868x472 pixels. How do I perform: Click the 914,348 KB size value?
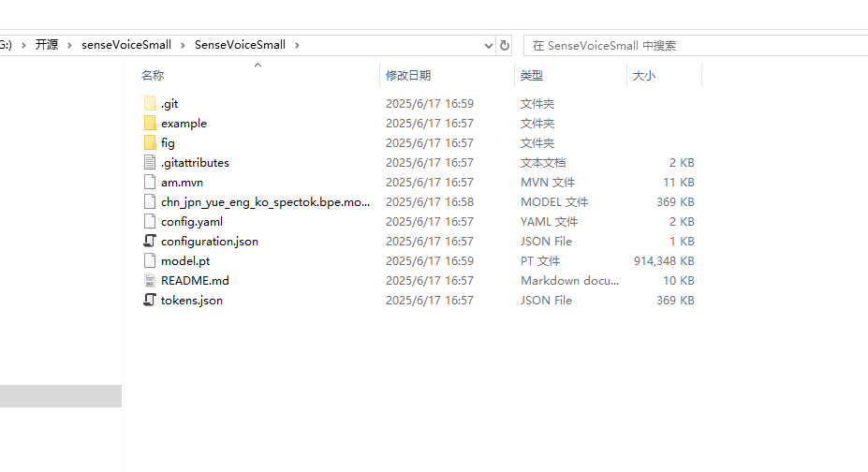(664, 260)
